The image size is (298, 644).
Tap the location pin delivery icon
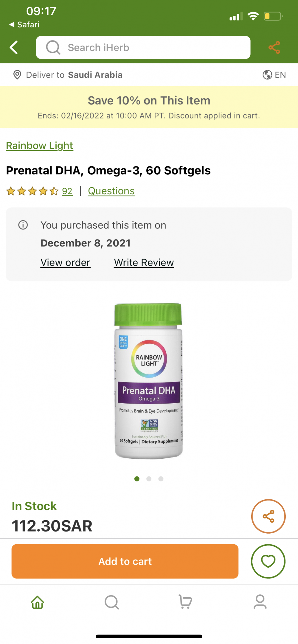point(17,75)
